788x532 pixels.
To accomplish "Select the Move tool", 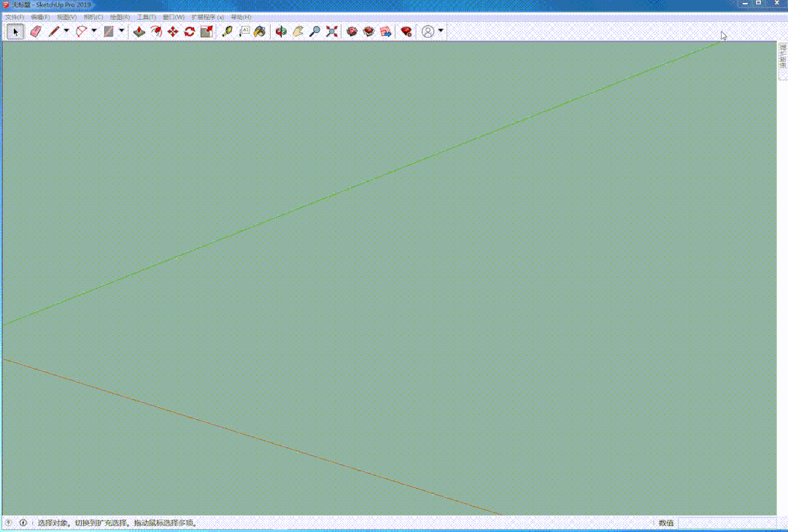I will point(173,31).
